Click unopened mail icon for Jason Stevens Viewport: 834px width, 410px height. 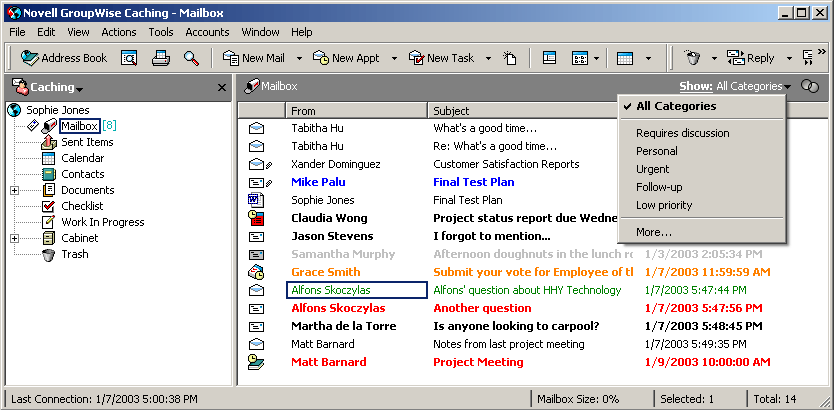[256, 236]
